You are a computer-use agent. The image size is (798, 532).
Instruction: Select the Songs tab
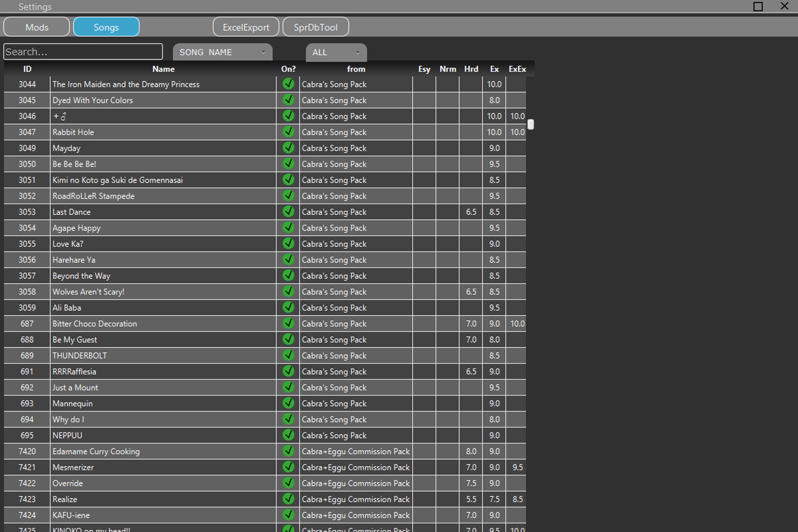[x=106, y=27]
